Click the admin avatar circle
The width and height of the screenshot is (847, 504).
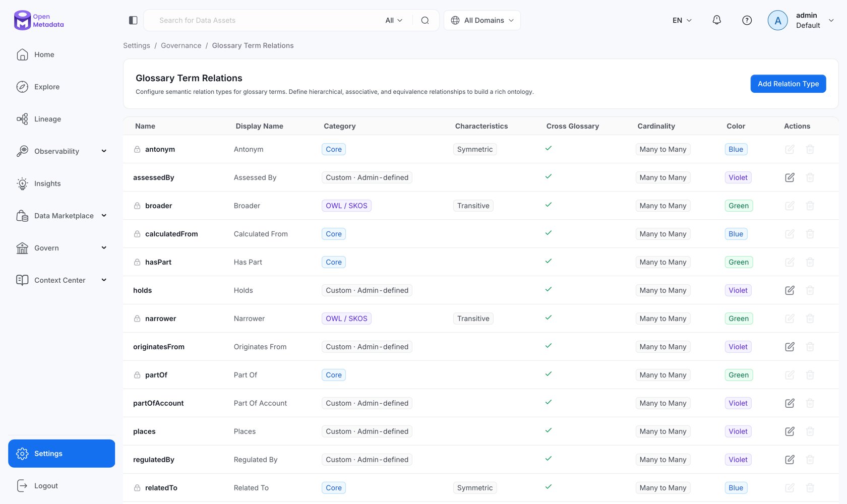point(777,20)
